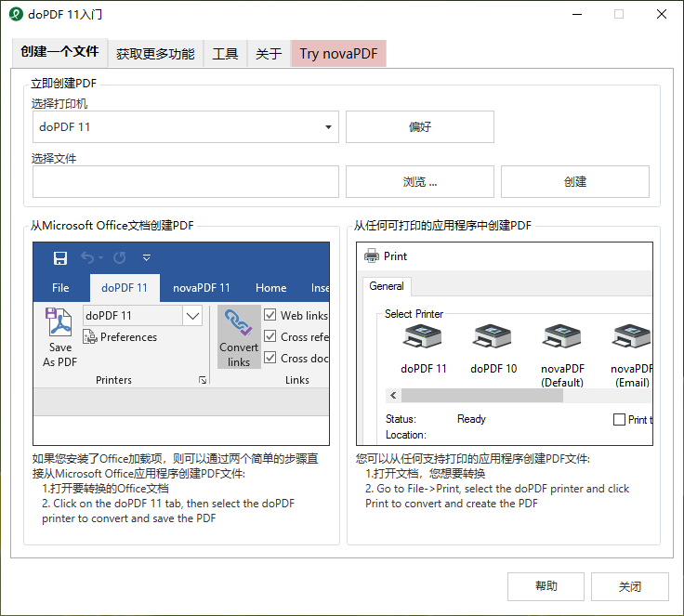The height and width of the screenshot is (616, 684).
Task: Enable the Print to file checkbox
Action: pos(619,420)
